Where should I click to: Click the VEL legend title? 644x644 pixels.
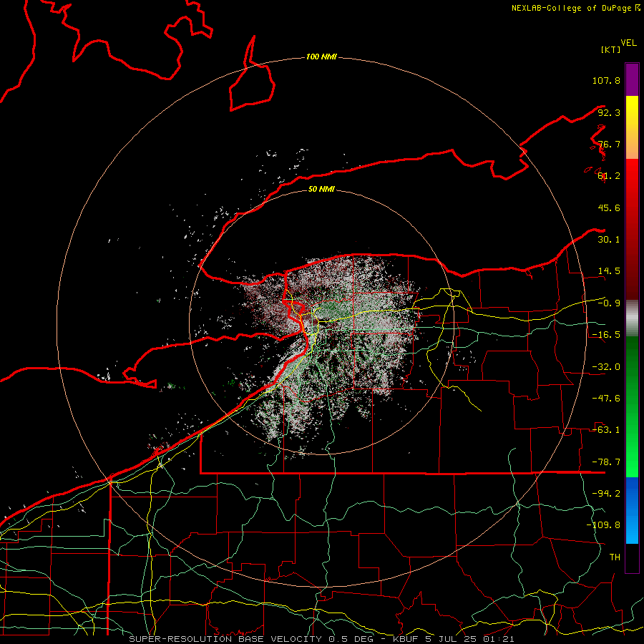[x=628, y=43]
